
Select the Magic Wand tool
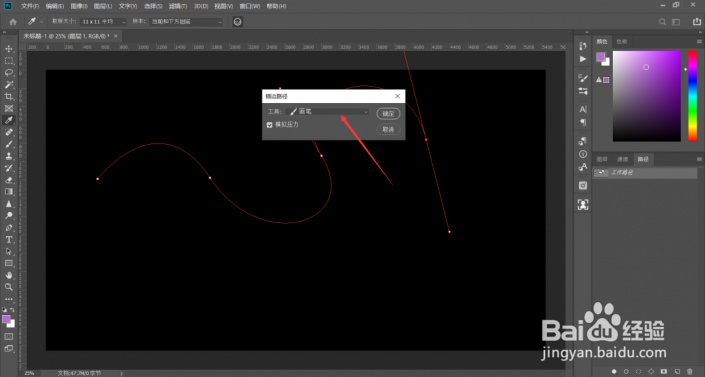coord(9,85)
